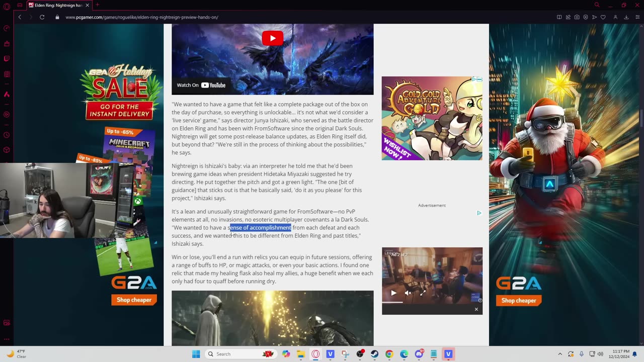Unmute the floating video ad
Screen dimensions: 644x362
(408, 293)
